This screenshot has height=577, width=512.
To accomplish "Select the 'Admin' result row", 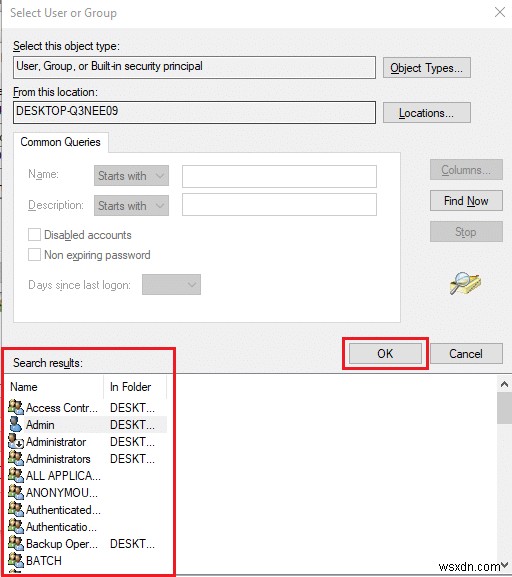I will click(x=88, y=425).
